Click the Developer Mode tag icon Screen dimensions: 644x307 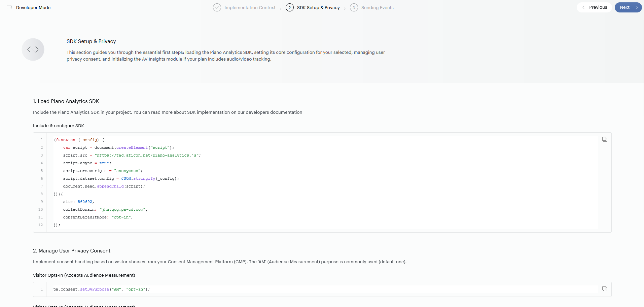9,7
